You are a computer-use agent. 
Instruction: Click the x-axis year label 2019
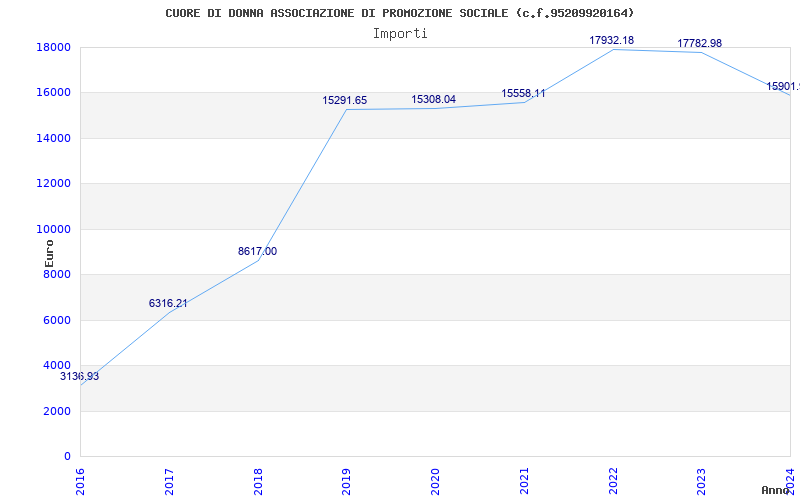(x=346, y=482)
